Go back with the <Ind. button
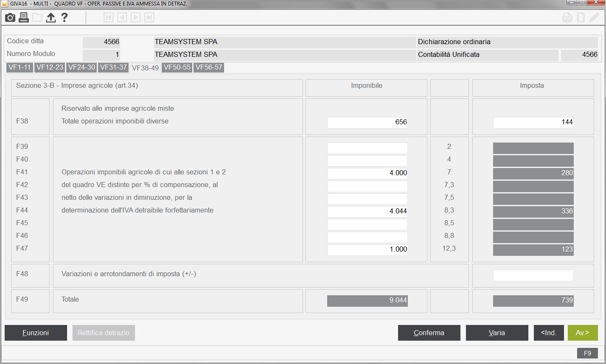Screen dimensions: 606x364 click(x=549, y=333)
